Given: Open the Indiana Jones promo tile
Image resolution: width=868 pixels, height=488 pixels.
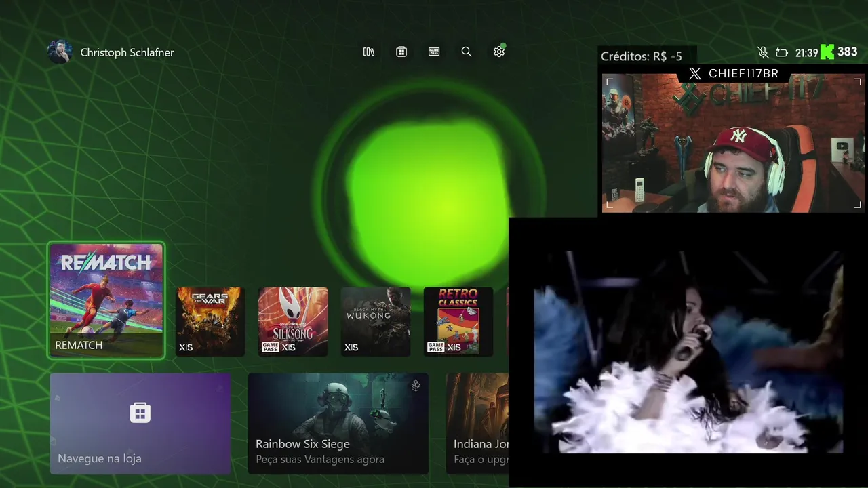Looking at the screenshot, I should tap(477, 424).
